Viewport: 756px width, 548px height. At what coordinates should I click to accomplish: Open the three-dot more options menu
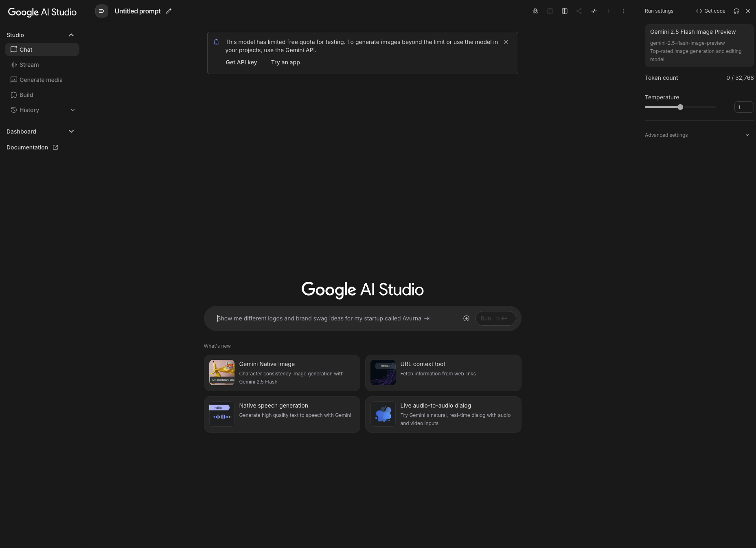pyautogui.click(x=623, y=11)
